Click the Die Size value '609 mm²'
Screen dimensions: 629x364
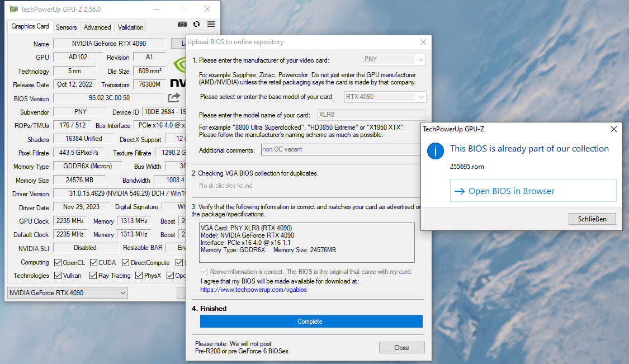(x=150, y=71)
